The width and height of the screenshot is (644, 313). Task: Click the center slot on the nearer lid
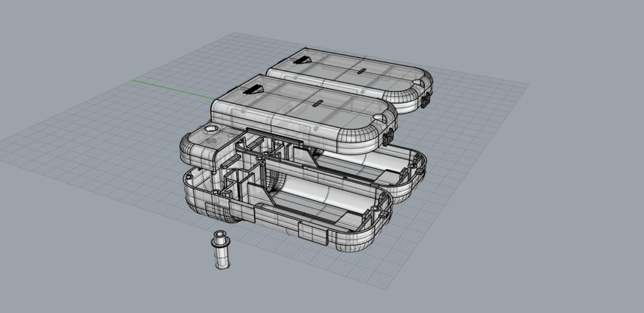pos(318,102)
